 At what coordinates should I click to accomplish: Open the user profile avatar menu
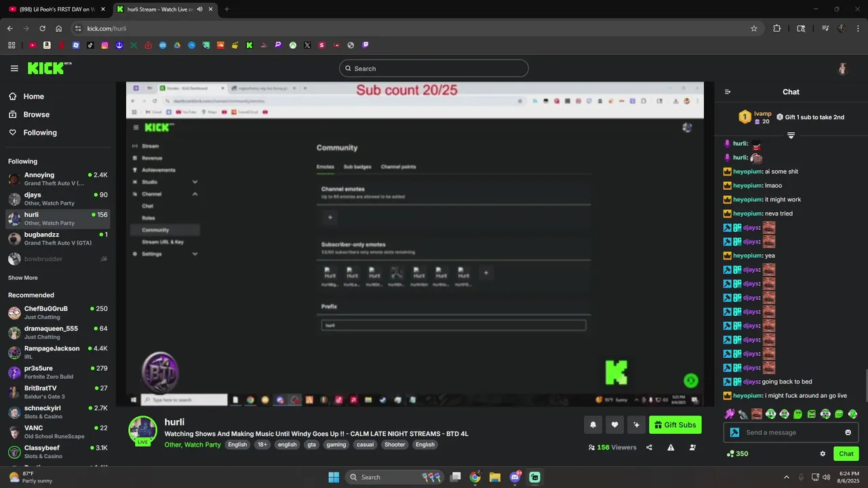(842, 68)
